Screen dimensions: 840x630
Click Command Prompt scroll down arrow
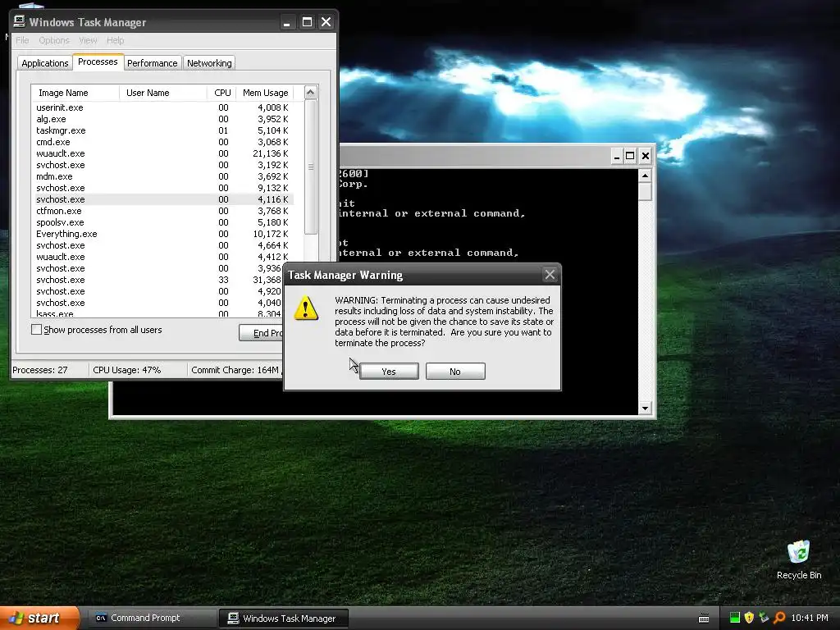coord(645,408)
